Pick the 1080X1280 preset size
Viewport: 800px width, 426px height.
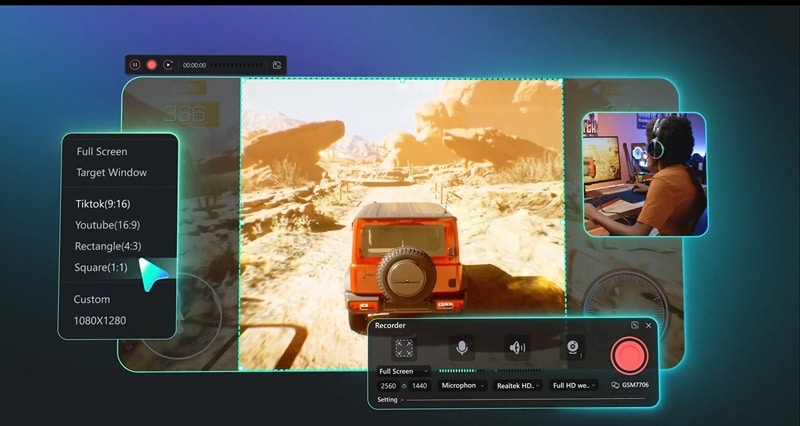pyautogui.click(x=100, y=321)
